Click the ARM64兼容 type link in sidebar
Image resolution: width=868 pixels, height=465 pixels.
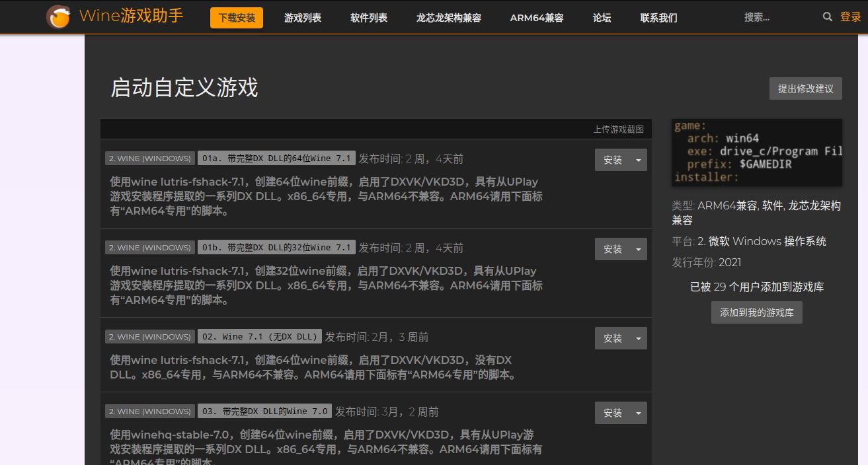(727, 206)
